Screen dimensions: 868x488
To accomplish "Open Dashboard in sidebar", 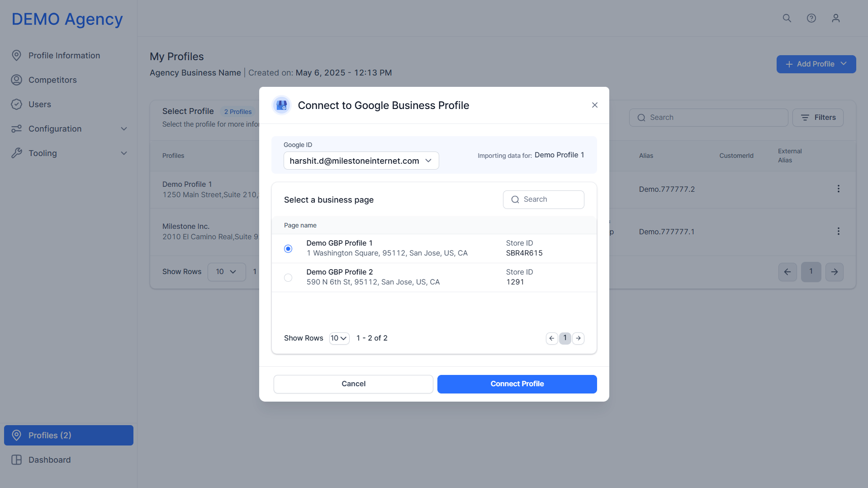I will tap(69, 460).
